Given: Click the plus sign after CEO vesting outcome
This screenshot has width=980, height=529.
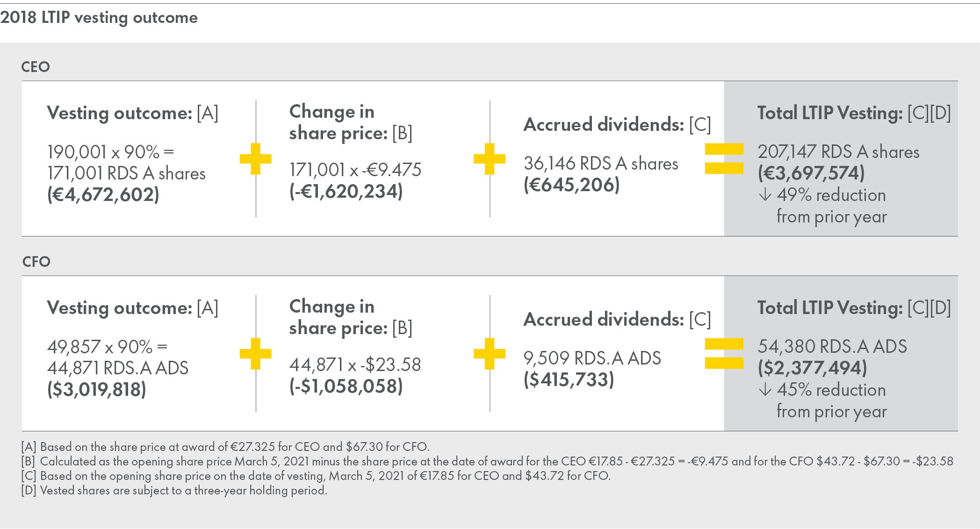Looking at the screenshot, I should 255,159.
